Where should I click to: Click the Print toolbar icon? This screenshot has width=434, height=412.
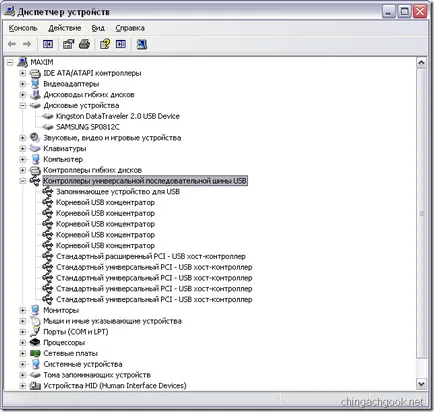click(x=84, y=44)
